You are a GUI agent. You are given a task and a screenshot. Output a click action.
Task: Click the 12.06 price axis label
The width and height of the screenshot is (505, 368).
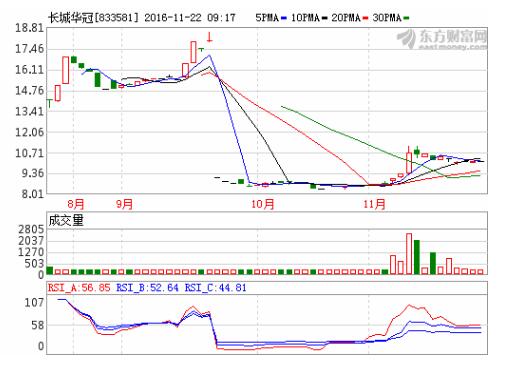point(29,132)
